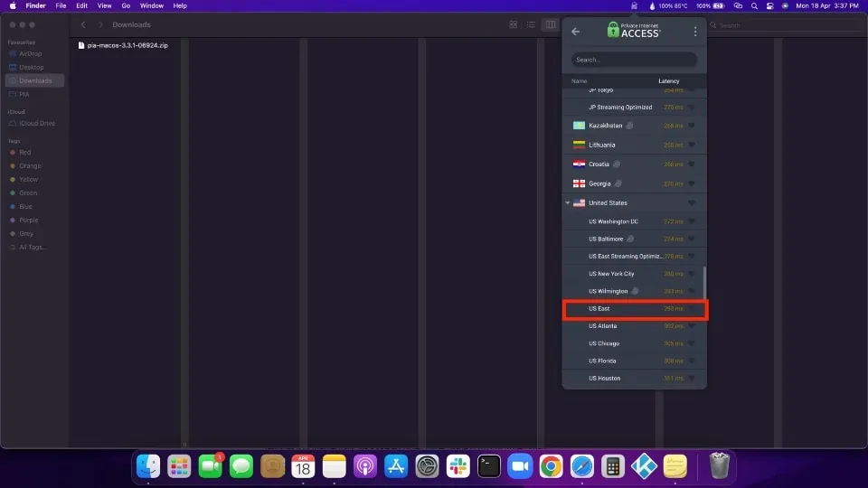The width and height of the screenshot is (868, 488).
Task: Open Desktop in Finder sidebar
Action: point(31,67)
